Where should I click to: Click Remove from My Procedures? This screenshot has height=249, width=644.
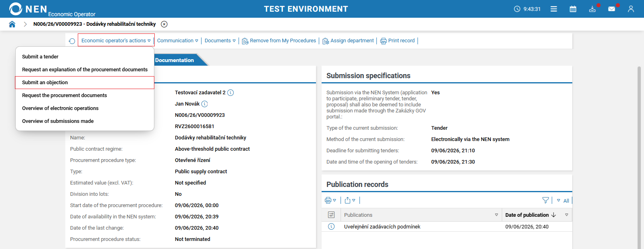(x=279, y=41)
